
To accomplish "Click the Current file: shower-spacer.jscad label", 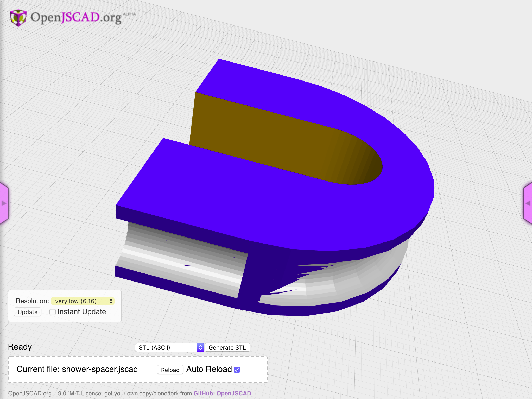I will [77, 369].
